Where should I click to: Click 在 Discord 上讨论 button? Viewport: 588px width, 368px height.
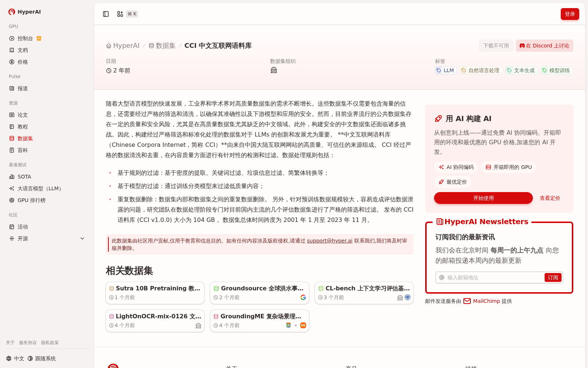click(x=544, y=46)
